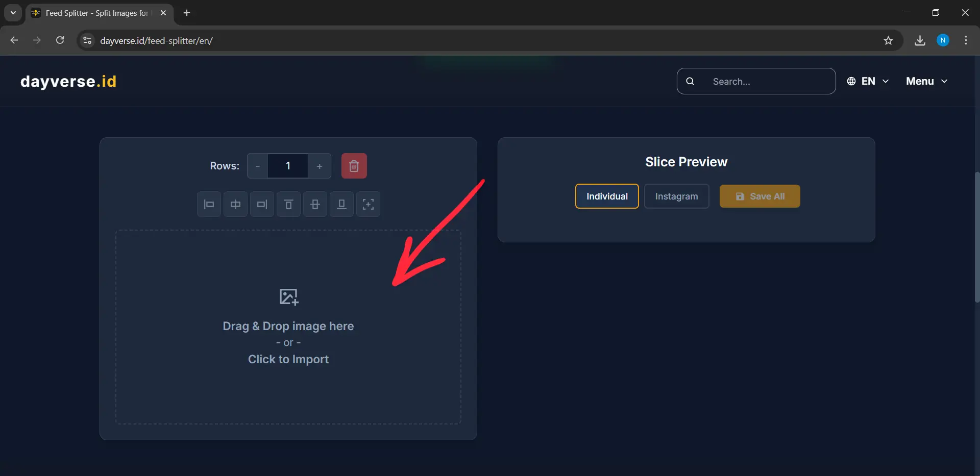Click the red trash delete icon
980x476 pixels.
[354, 166]
